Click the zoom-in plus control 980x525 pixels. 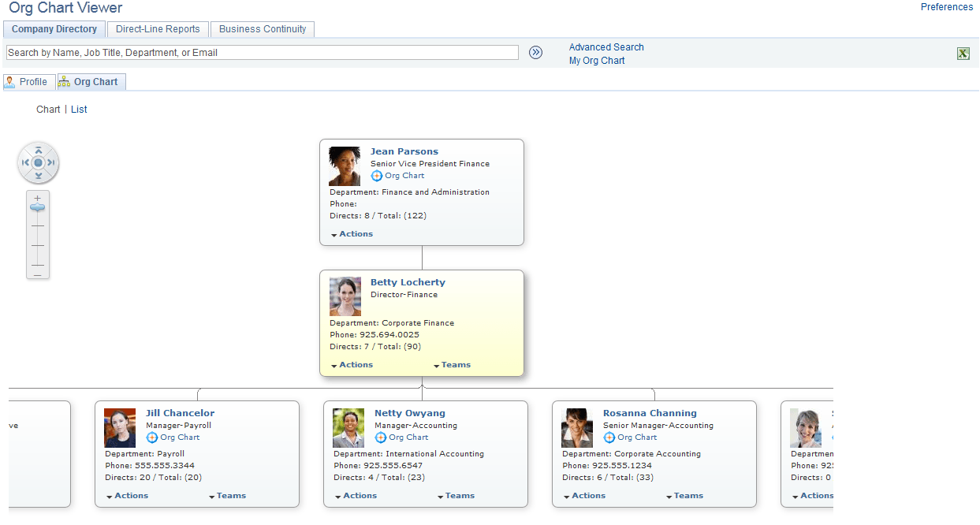[x=37, y=198]
